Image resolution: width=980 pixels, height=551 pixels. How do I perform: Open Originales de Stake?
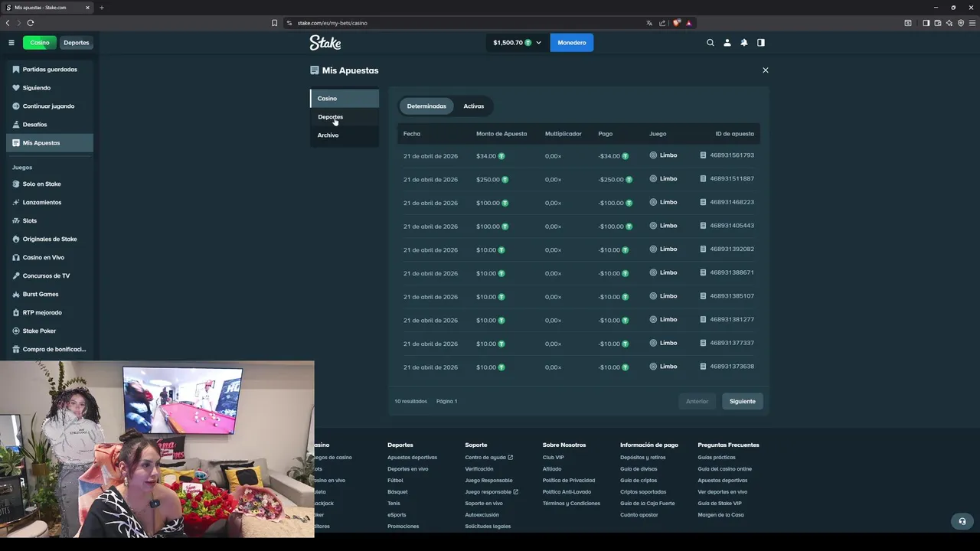(x=50, y=240)
